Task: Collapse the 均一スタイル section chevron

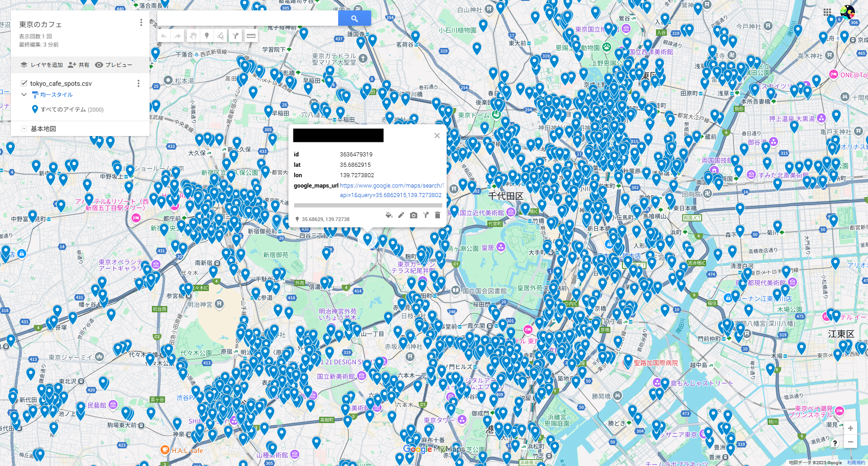Action: click(24, 95)
